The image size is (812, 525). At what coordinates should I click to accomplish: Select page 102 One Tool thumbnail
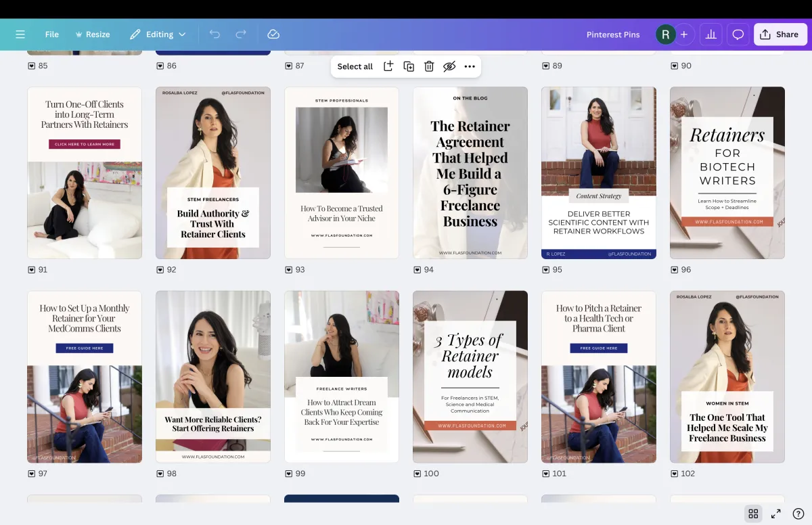coord(727,377)
